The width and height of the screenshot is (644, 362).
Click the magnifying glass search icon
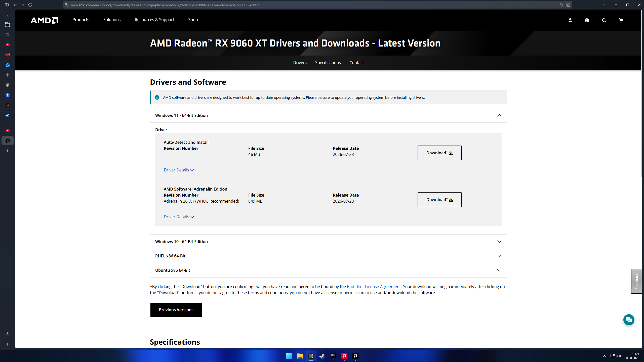(x=604, y=20)
